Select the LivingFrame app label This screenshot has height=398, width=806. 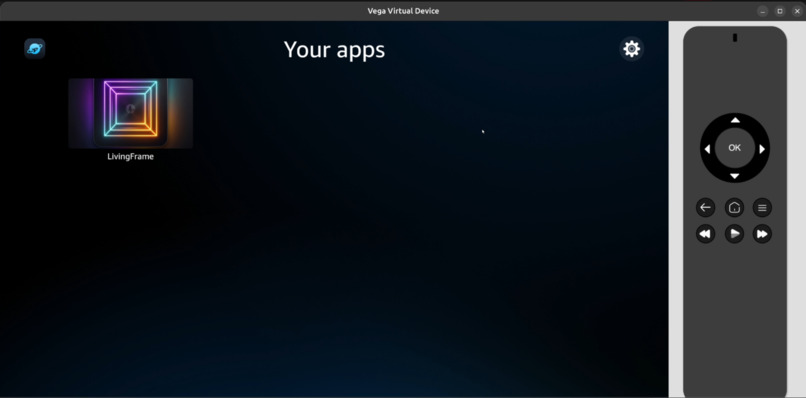coord(131,156)
